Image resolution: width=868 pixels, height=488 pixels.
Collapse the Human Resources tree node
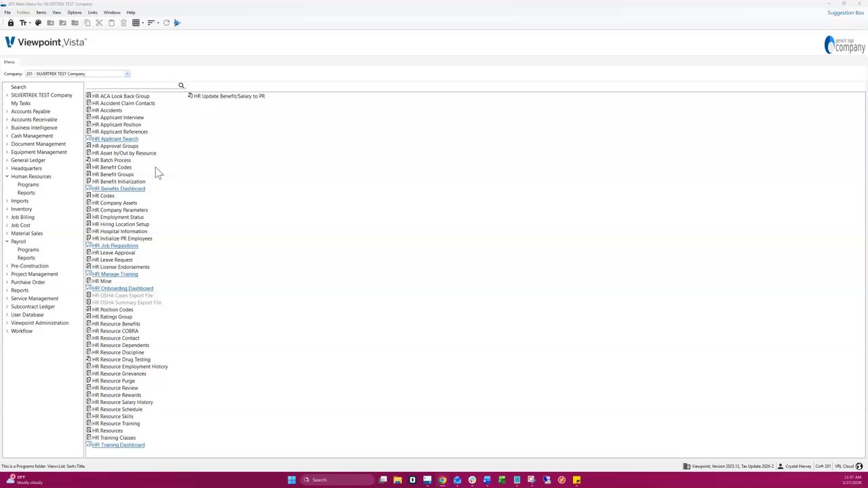pos(7,176)
